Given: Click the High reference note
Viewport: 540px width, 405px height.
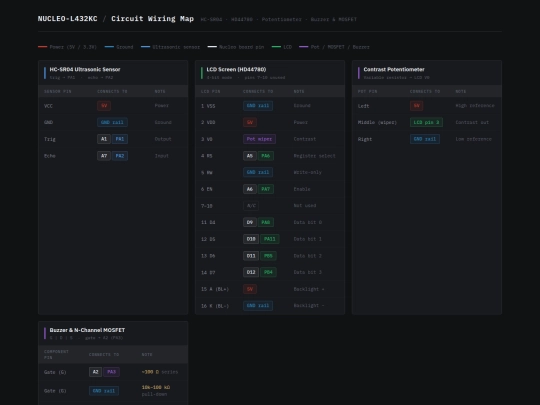Looking at the screenshot, I should pyautogui.click(x=475, y=106).
